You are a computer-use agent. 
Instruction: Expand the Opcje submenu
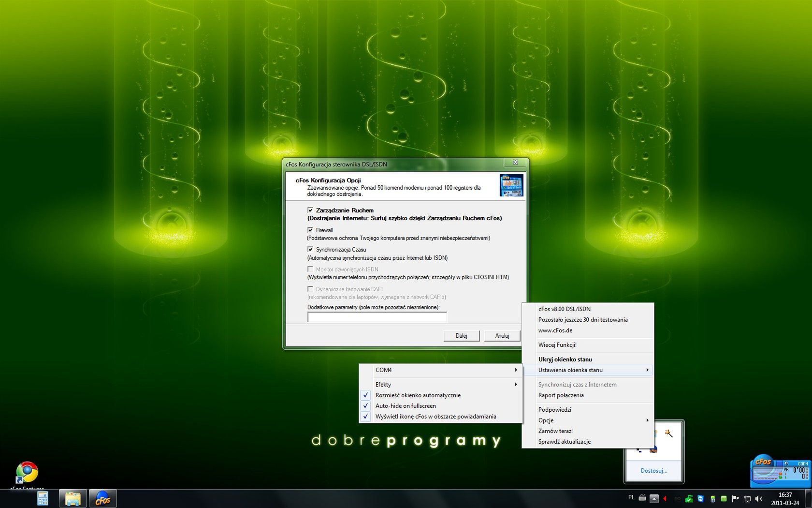click(588, 420)
